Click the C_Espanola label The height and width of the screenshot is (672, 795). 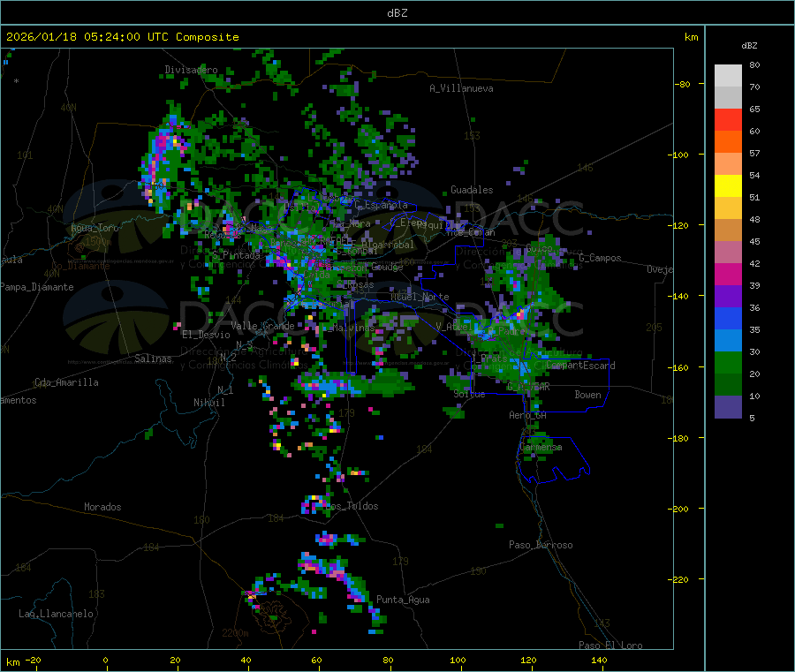tap(381, 205)
